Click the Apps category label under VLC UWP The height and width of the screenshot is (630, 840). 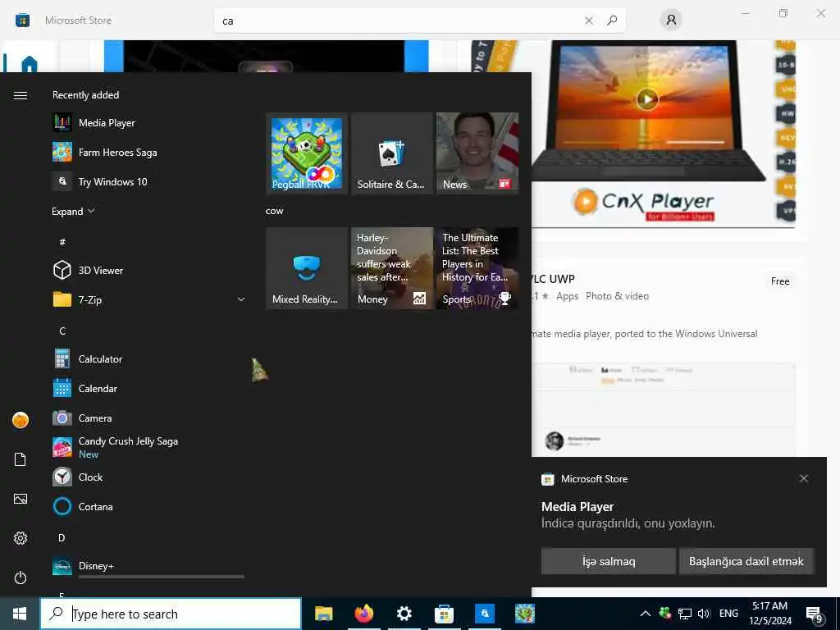[x=568, y=295]
